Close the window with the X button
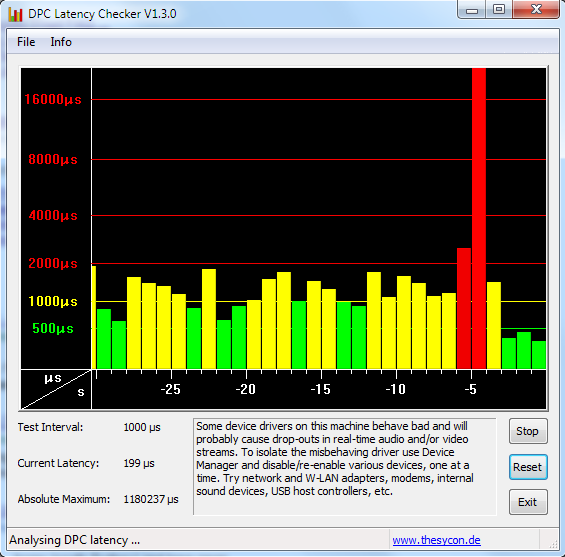 click(536, 9)
